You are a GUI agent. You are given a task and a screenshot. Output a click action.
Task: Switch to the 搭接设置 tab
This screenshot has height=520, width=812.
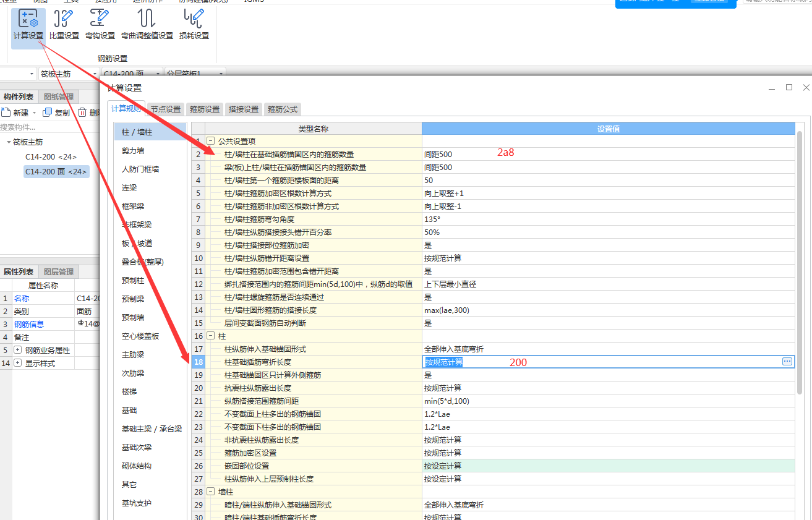244,109
